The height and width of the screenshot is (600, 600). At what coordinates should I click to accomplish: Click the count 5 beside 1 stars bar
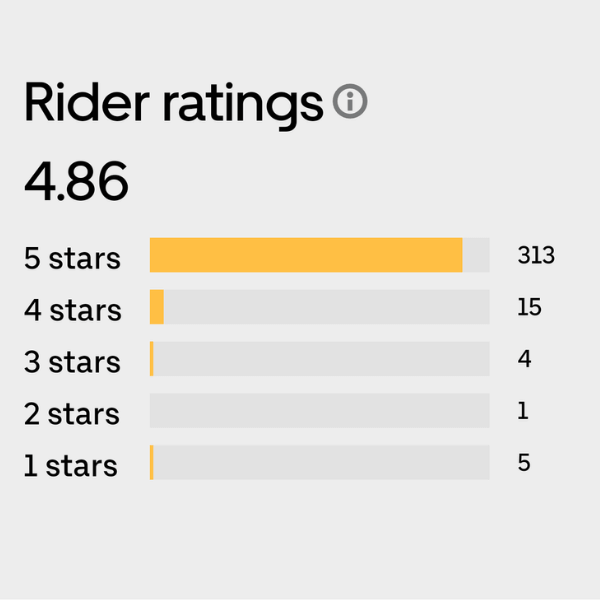[x=524, y=462]
